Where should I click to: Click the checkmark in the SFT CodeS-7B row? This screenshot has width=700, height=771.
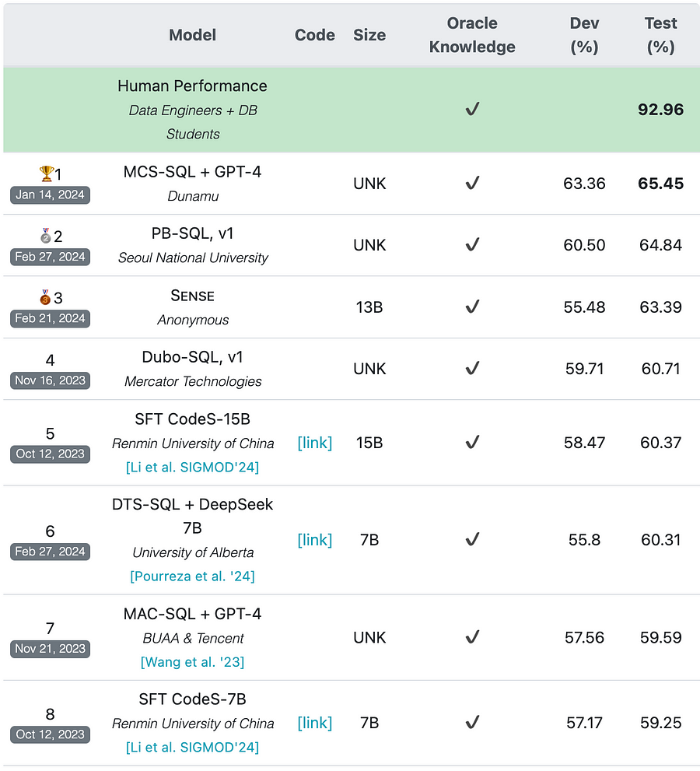pyautogui.click(x=472, y=722)
